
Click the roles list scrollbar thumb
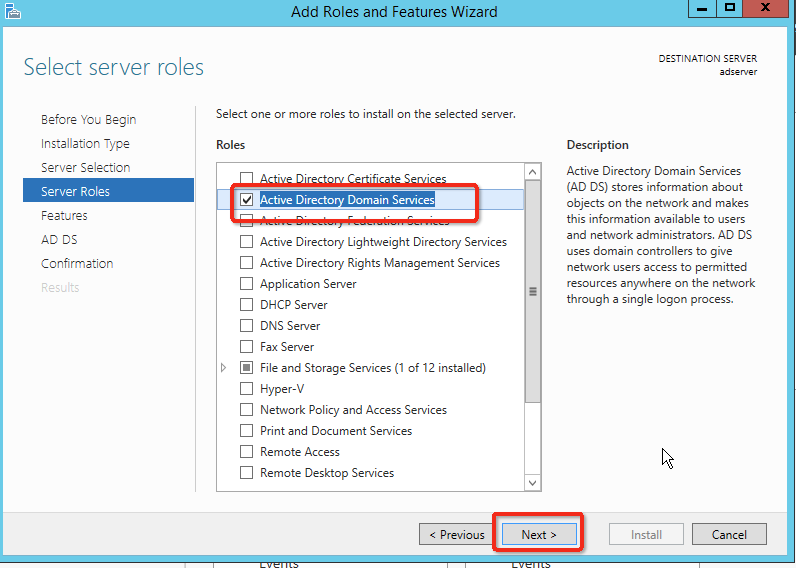(532, 291)
